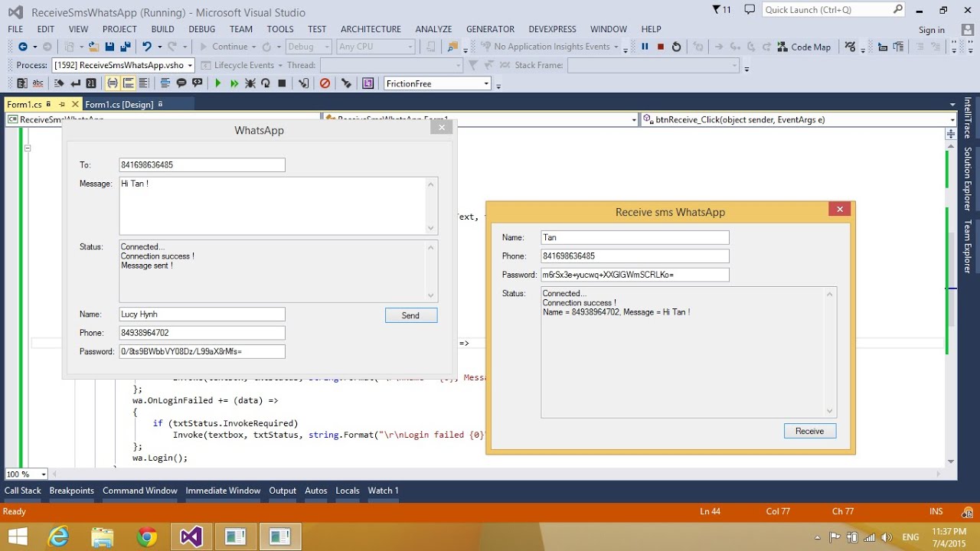Click the spider bug icon

pos(250,83)
